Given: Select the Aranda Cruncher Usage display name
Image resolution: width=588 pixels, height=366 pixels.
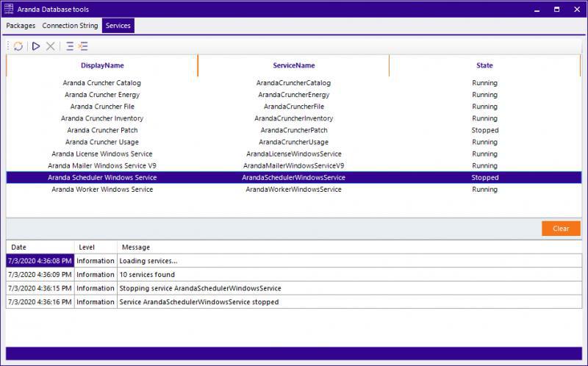Looking at the screenshot, I should tap(102, 142).
